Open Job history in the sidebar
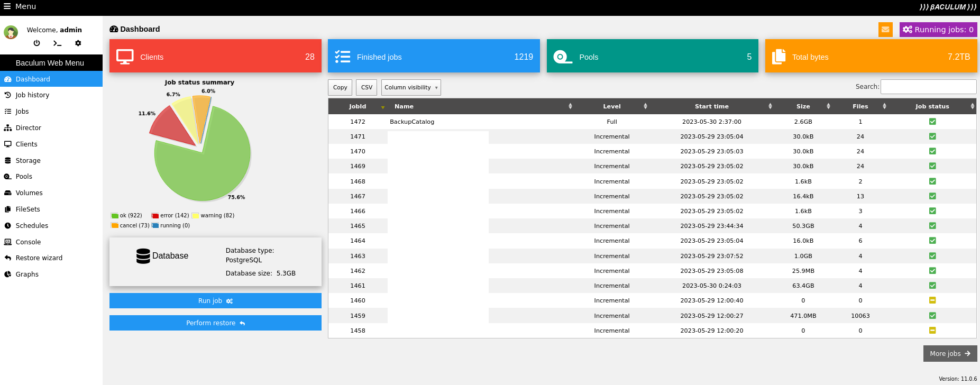 [32, 95]
